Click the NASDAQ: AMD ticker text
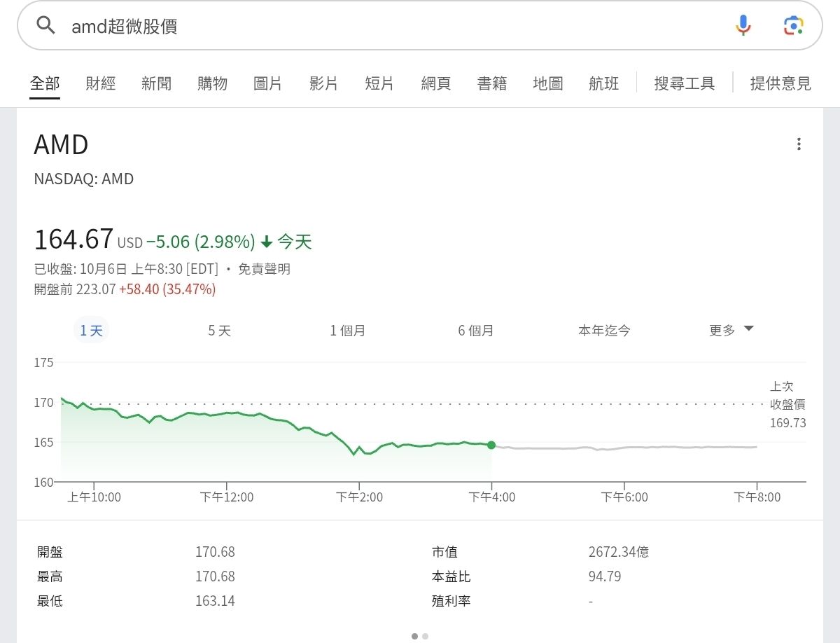Viewport: 840px width, 643px height. 84,179
